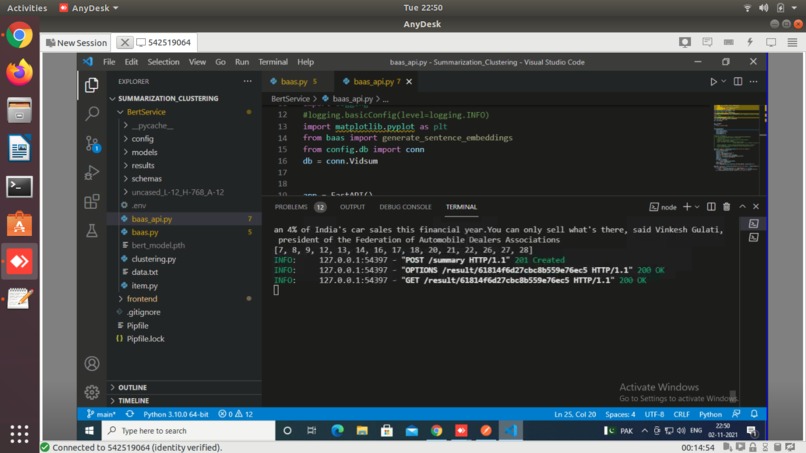This screenshot has width=806, height=453.
Task: Switch to the baas.py editor tab
Action: (294, 81)
